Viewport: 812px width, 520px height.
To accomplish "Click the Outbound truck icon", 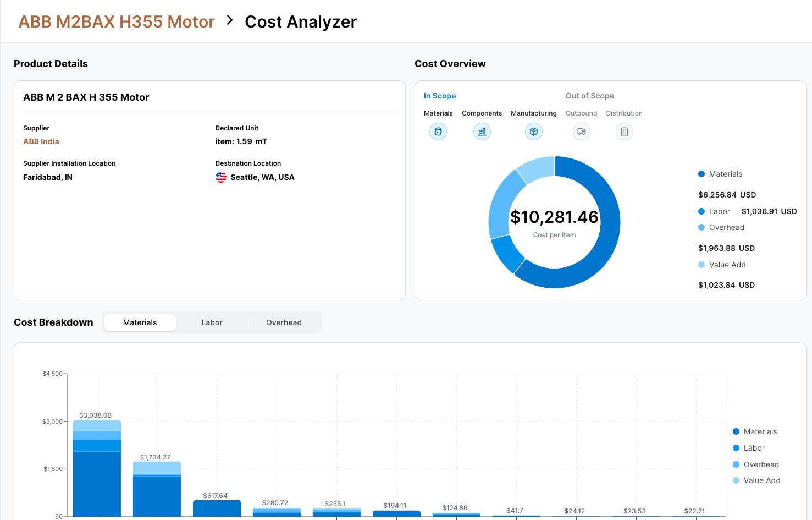I will pyautogui.click(x=582, y=132).
